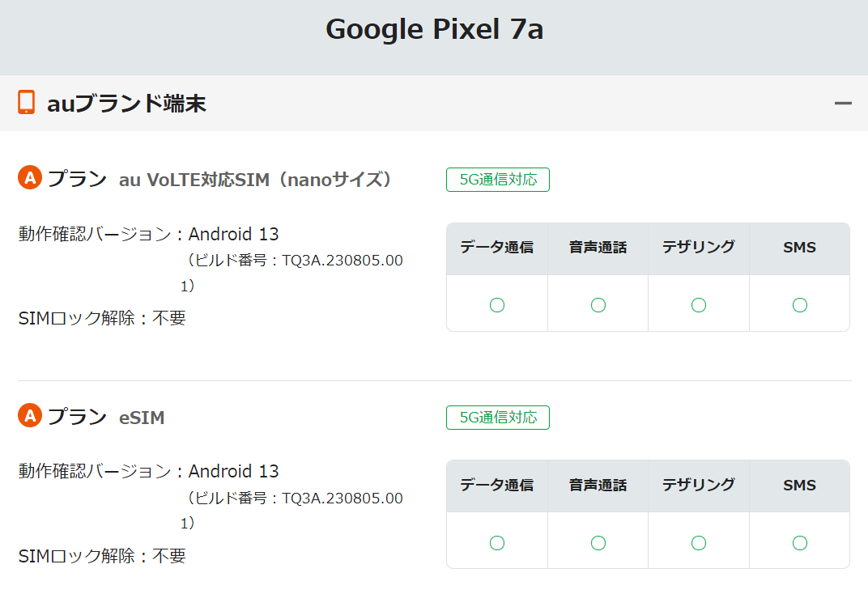Click the orange A badge for nano SIM plan

pos(30,178)
